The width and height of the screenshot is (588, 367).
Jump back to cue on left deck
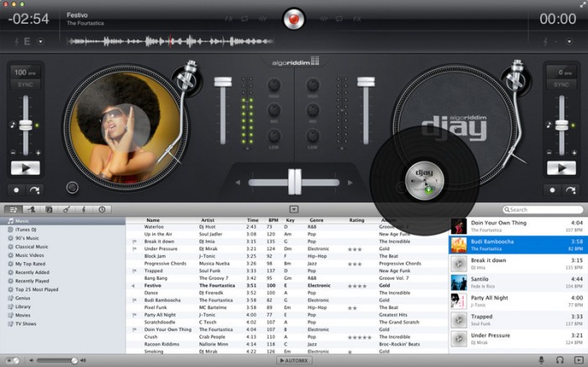pos(34,190)
